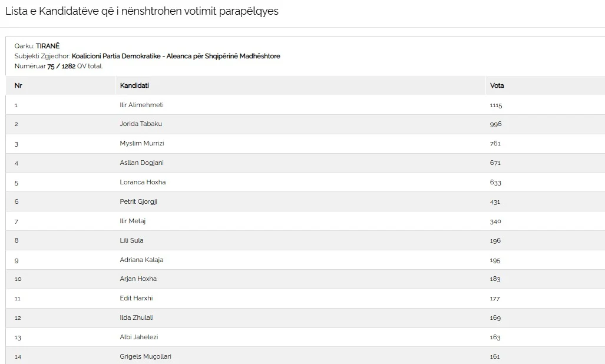Select candidate Jorida Tabaku
Viewport: 605px width, 364px height.
pyautogui.click(x=141, y=124)
